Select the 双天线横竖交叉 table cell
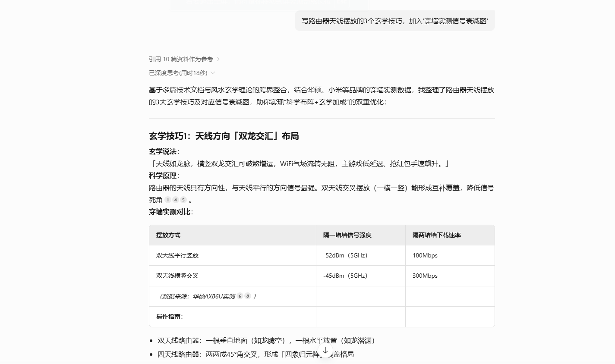 click(x=233, y=276)
